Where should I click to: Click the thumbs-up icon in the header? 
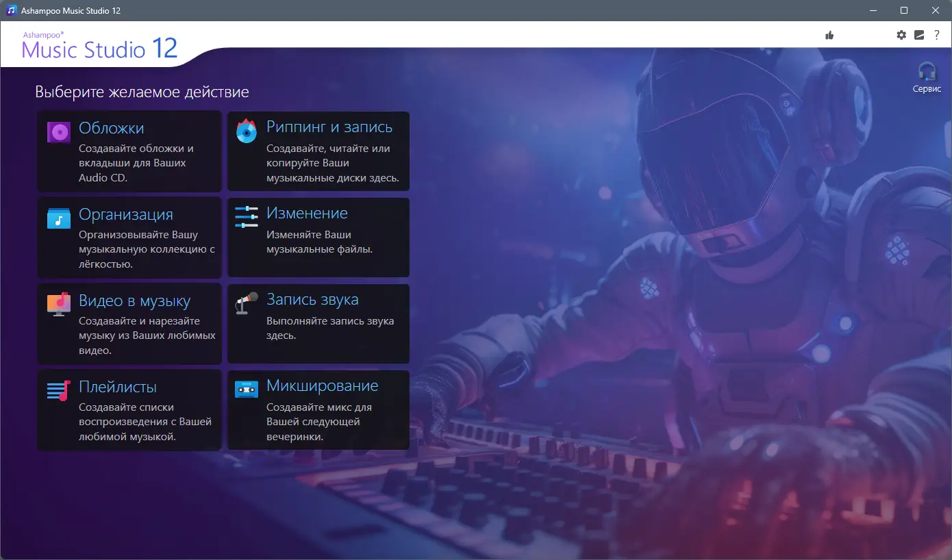tap(830, 35)
